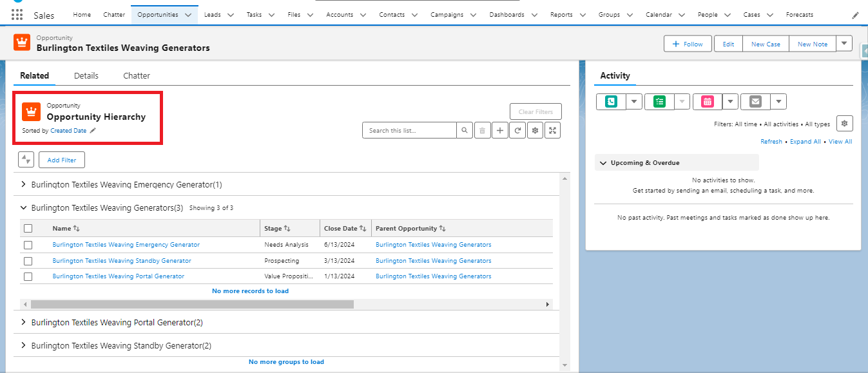The width and height of the screenshot is (868, 373).
Task: Sort by Parent Opportunity column arrows icon
Action: (x=443, y=229)
